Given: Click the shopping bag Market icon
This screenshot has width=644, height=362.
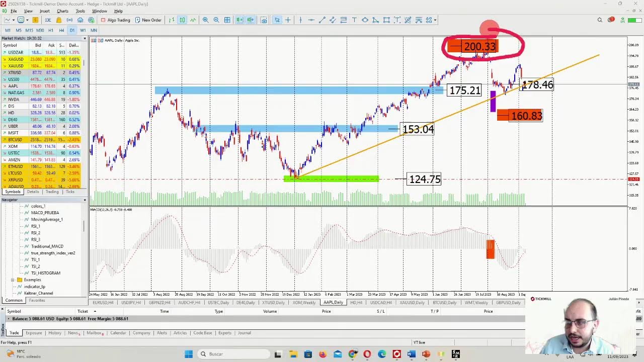Looking at the screenshot, I should [x=59, y=20].
